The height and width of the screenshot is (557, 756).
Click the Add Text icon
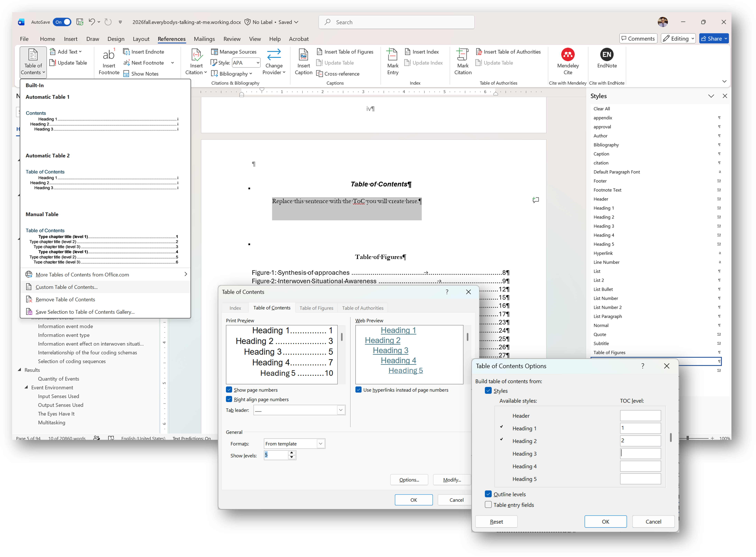coord(53,52)
